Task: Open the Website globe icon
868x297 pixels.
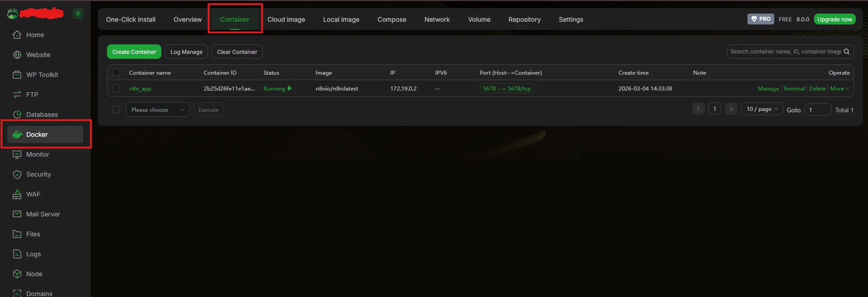Action: pyautogui.click(x=17, y=55)
